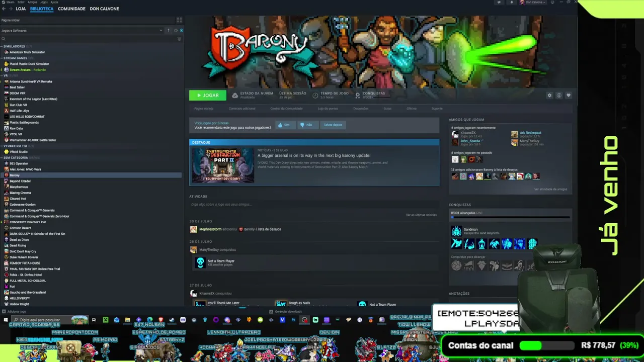644x362 pixels.
Task: Collapse the VR category
Action: (x=2, y=75)
